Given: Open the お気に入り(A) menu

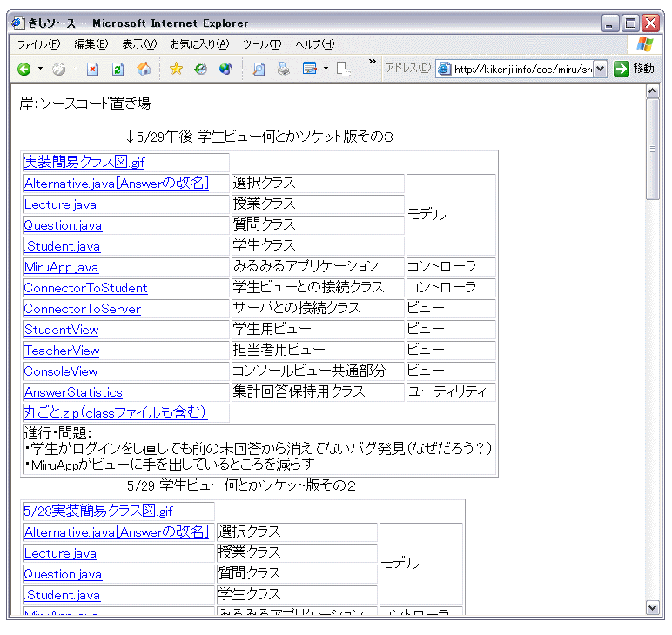Looking at the screenshot, I should click(199, 44).
